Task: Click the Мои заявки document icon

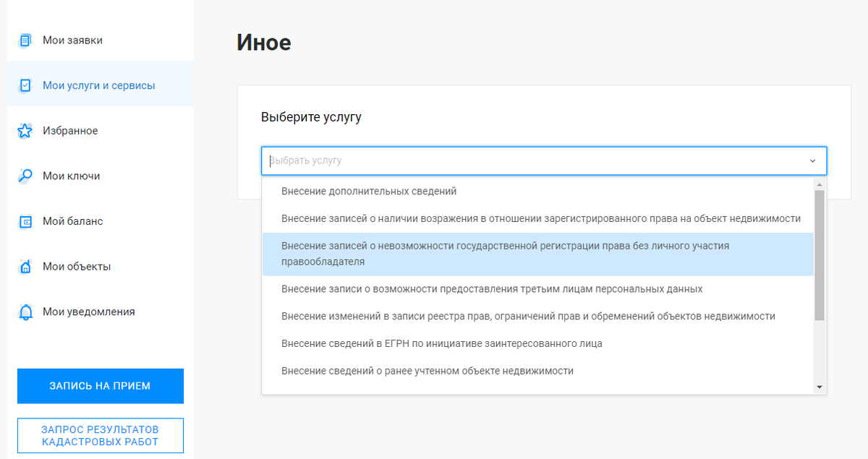Action: point(24,40)
